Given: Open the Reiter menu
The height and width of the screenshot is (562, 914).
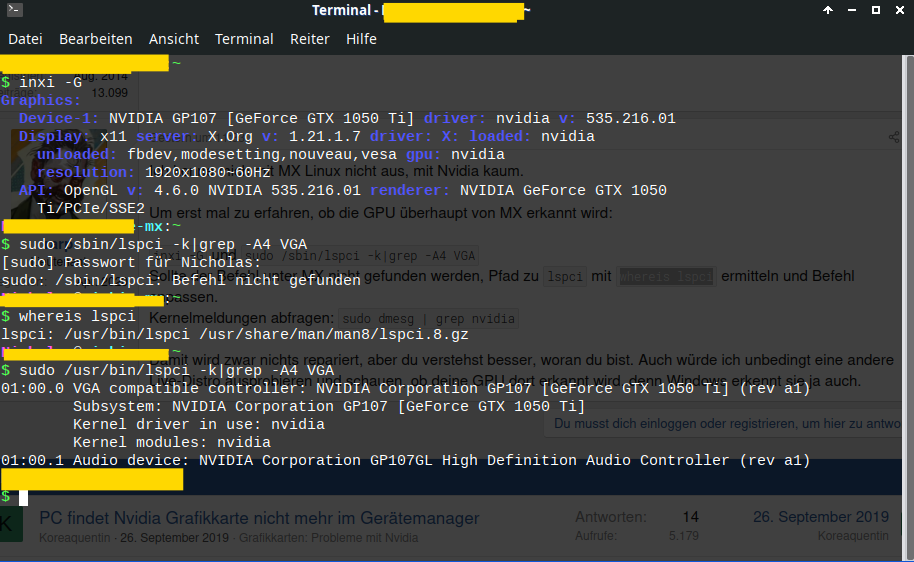Looking at the screenshot, I should (310, 39).
